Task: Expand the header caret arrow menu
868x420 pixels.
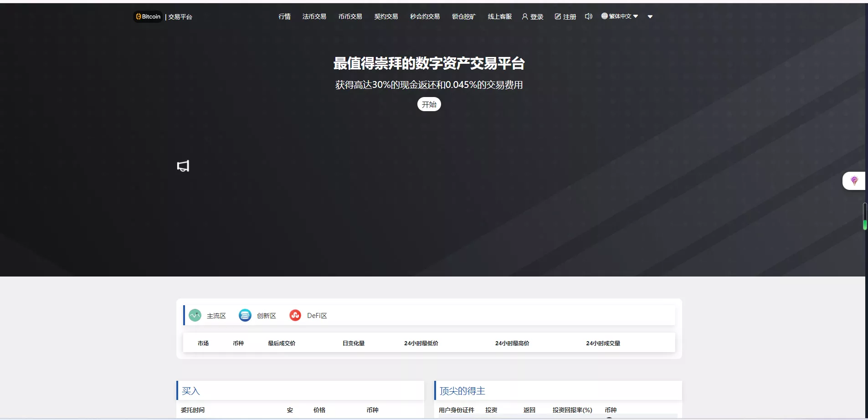Action: point(650,17)
